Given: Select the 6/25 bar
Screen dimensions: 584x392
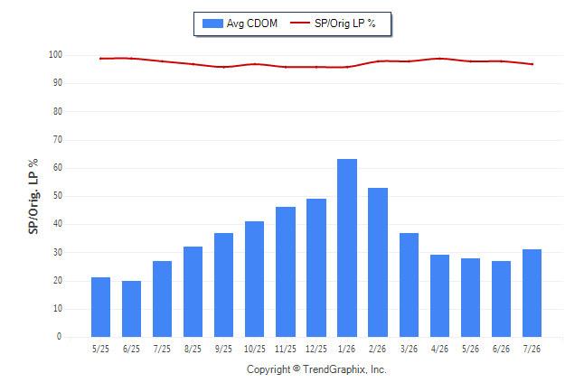Looking at the screenshot, I should point(131,309).
